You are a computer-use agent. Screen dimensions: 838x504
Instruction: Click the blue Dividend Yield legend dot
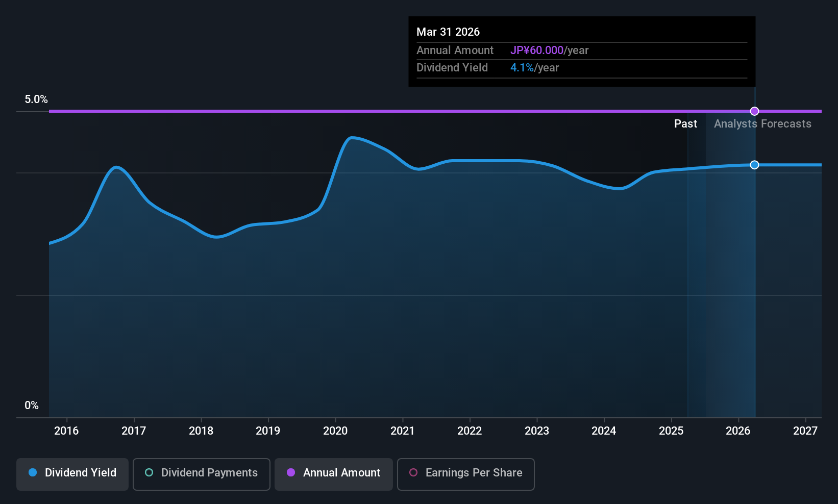pyautogui.click(x=33, y=472)
